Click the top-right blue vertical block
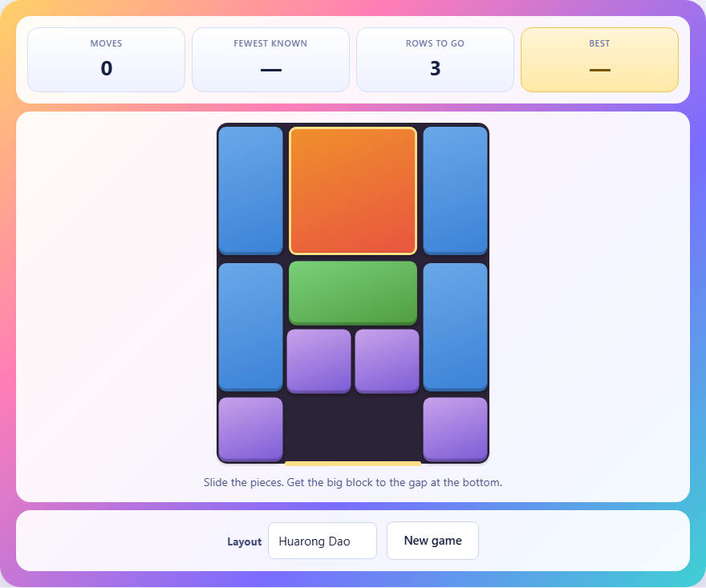The height and width of the screenshot is (588, 706). tap(455, 191)
